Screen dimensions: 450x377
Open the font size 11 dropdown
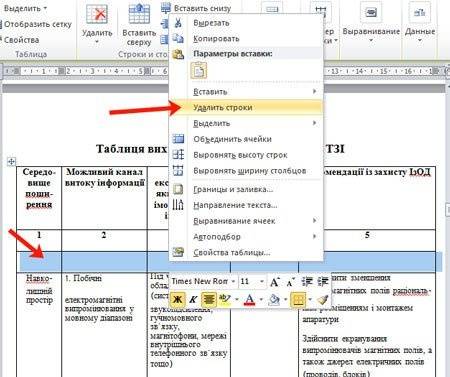(262, 282)
